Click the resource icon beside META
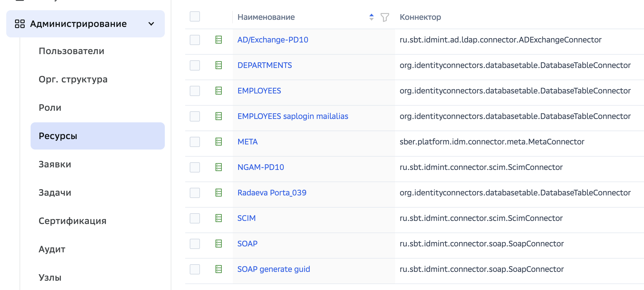The image size is (644, 290). pos(219,142)
